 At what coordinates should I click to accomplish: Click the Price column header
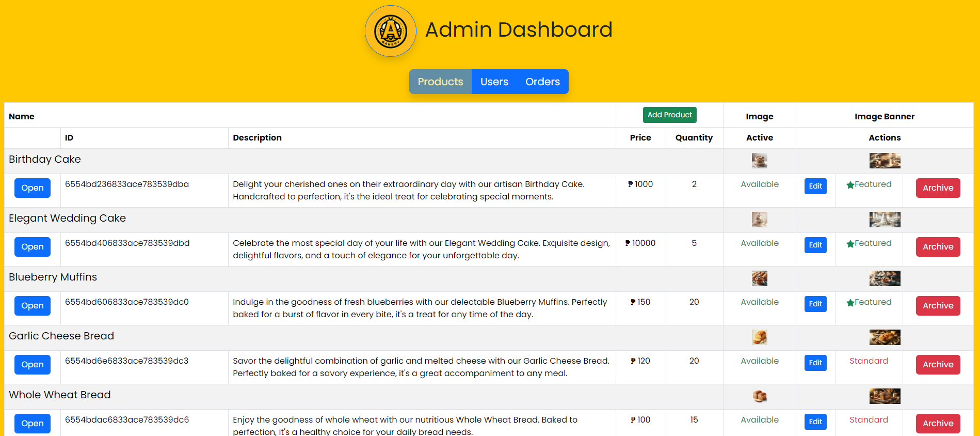coord(640,138)
